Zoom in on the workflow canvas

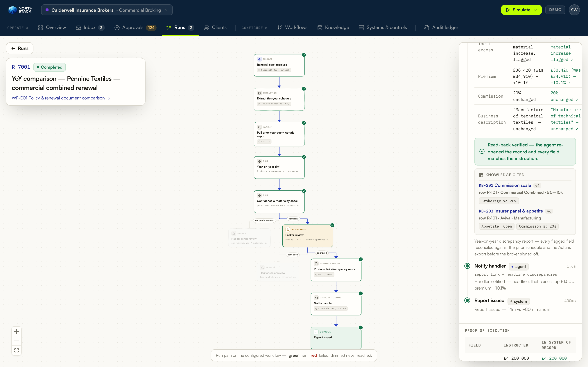coord(17,331)
